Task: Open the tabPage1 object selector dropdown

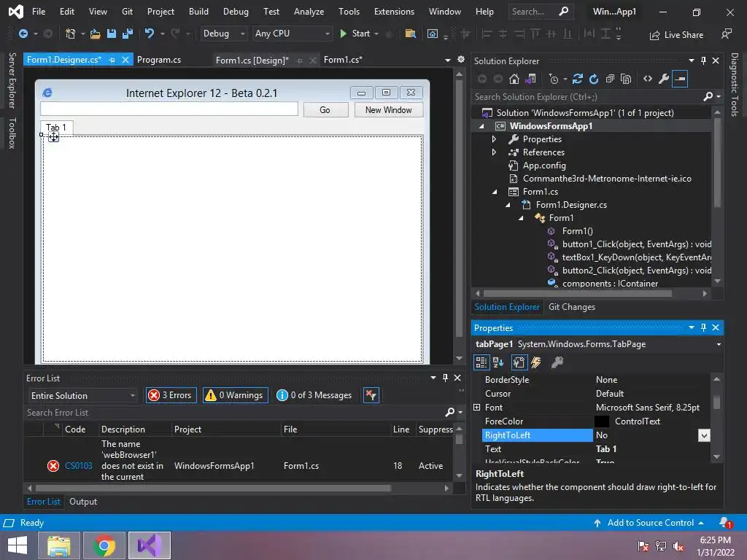Action: click(x=719, y=344)
